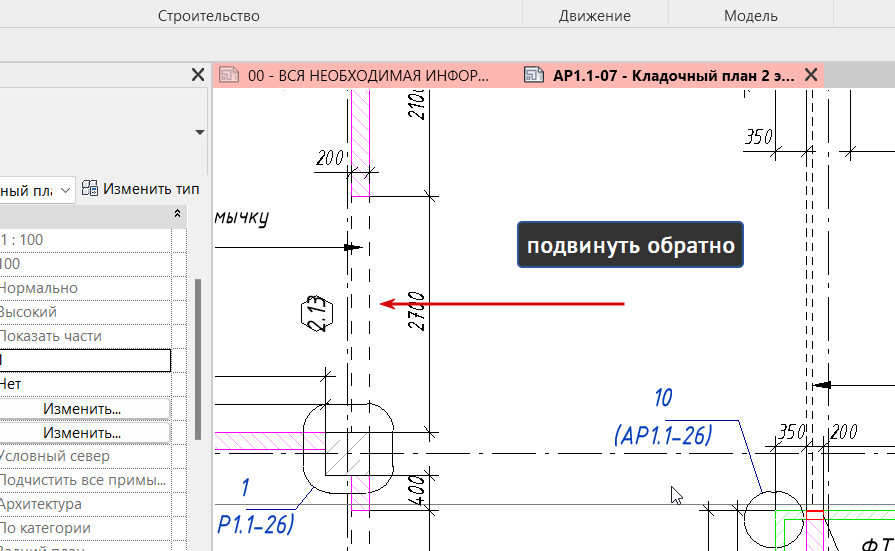Open the type selector dropdown arrow
The image size is (895, 551).
coord(199,132)
